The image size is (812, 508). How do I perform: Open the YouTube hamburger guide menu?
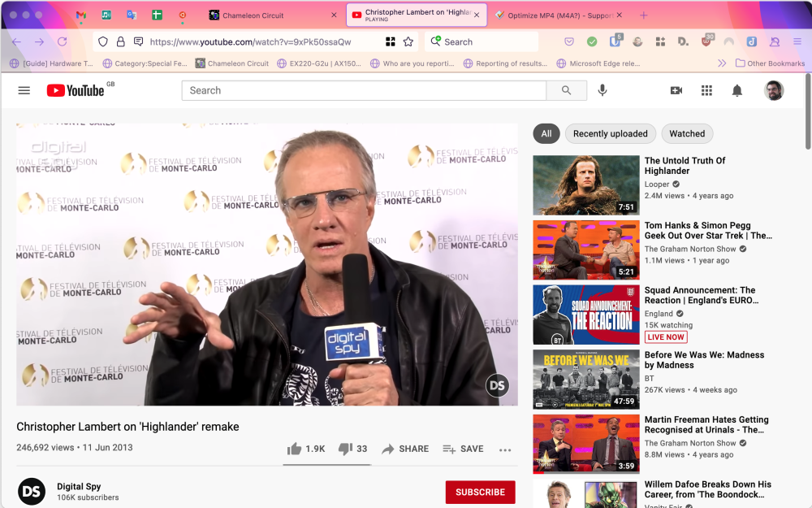(x=24, y=90)
